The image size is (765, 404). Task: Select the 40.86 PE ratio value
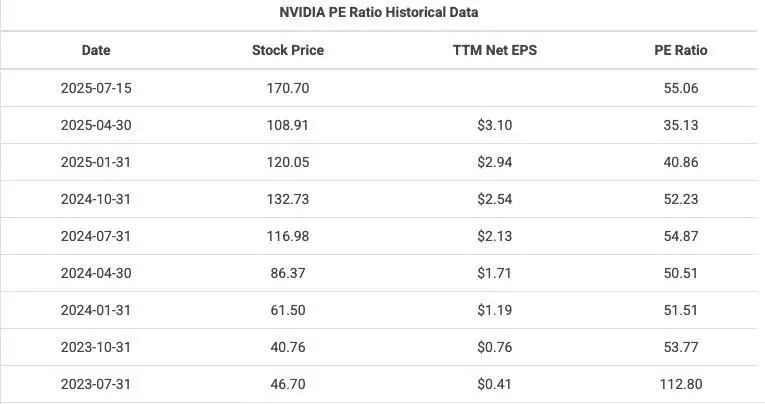point(680,162)
